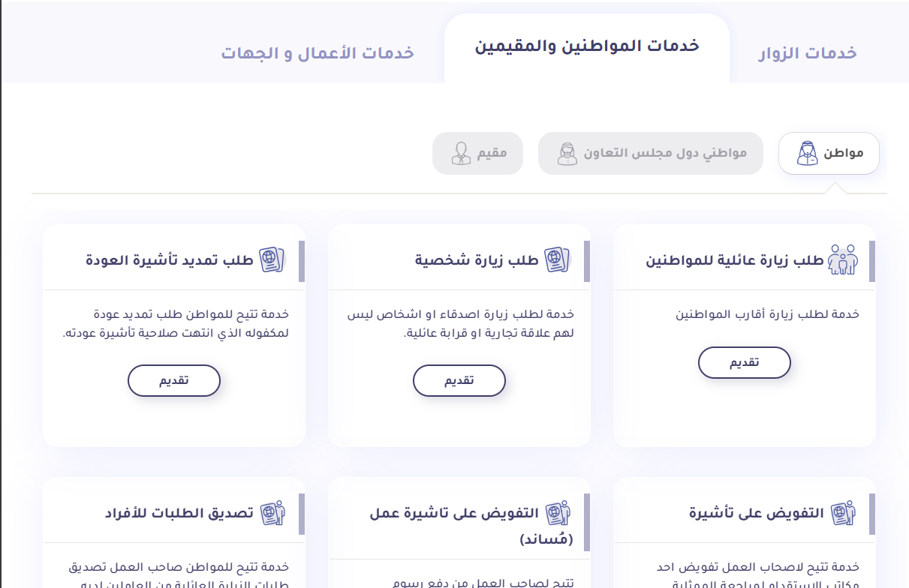Click the icon beside التفويض على تأشيرة

click(843, 513)
